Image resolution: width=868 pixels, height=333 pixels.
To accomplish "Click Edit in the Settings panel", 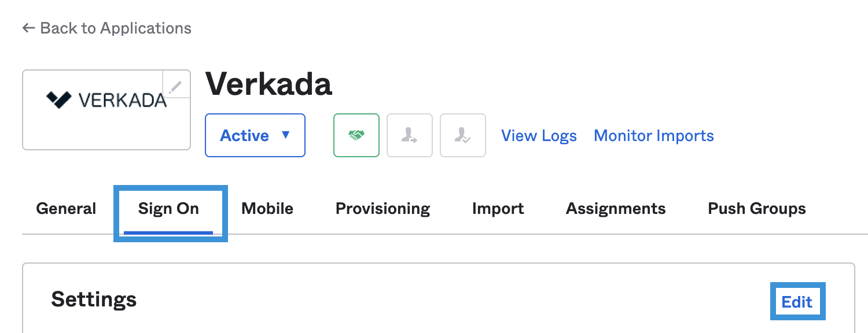I will coord(797,302).
